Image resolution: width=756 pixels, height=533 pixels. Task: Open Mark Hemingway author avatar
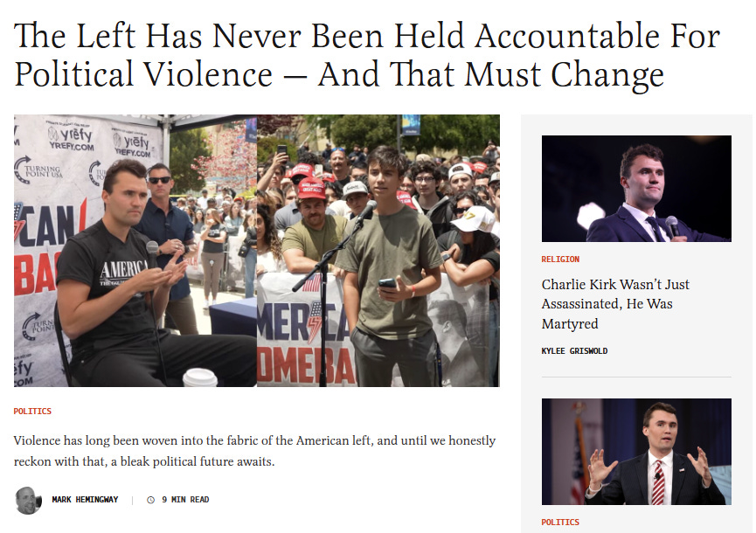(28, 500)
